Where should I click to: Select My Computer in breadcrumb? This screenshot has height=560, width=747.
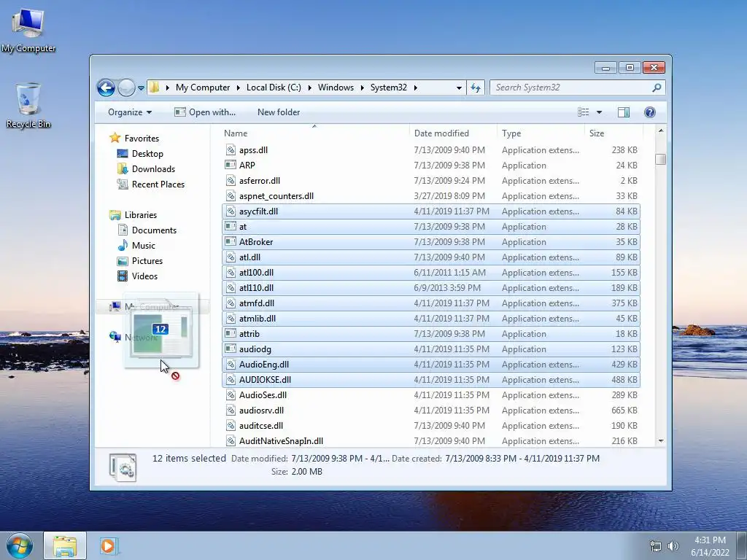click(203, 87)
